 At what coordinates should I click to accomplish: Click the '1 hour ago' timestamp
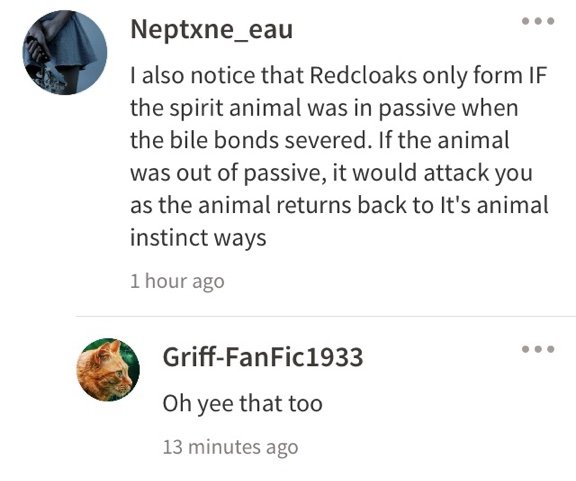(177, 281)
